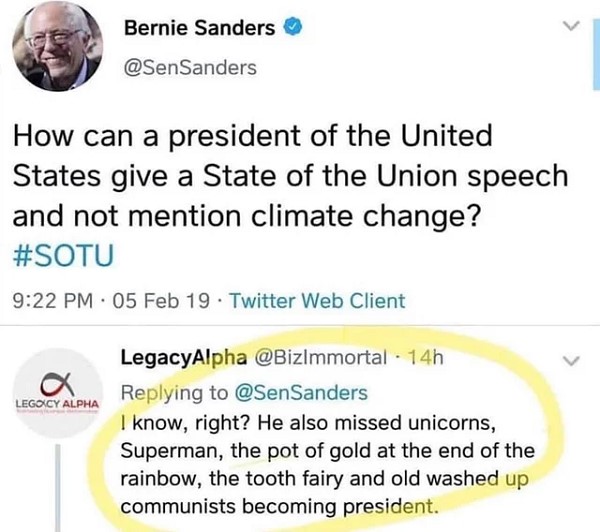Open the Bernie Sanders display name
This screenshot has height=532, width=600.
click(x=198, y=30)
